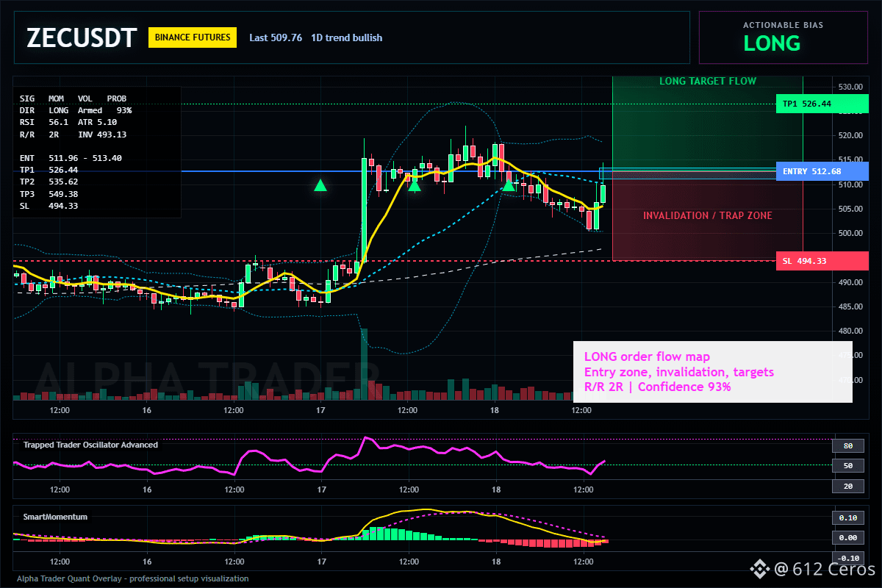Viewport: 882px width, 588px height.
Task: Select the yellow BINANCE FUTURES badge
Action: tap(193, 37)
